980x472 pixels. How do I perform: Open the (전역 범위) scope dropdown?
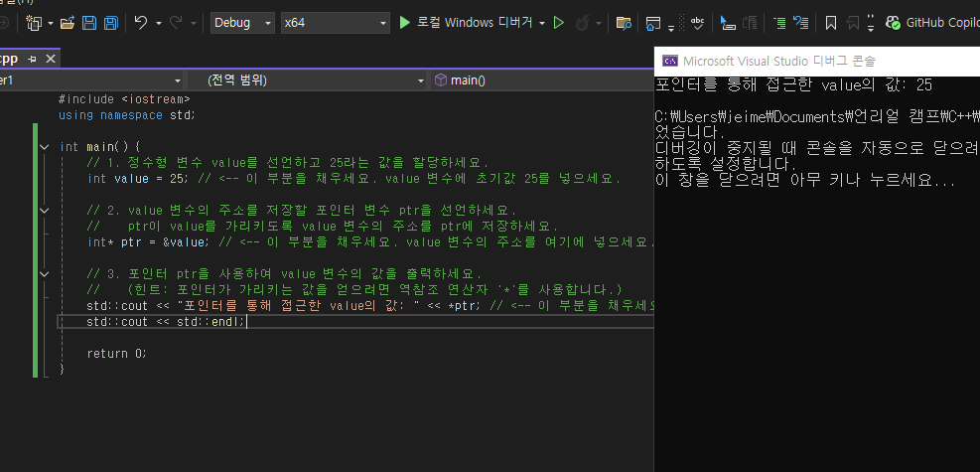click(307, 80)
